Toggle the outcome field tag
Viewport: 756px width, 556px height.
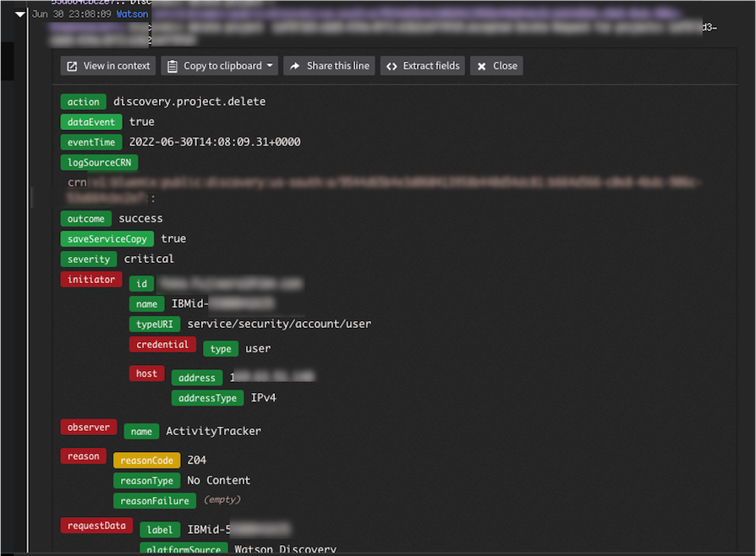click(x=85, y=218)
